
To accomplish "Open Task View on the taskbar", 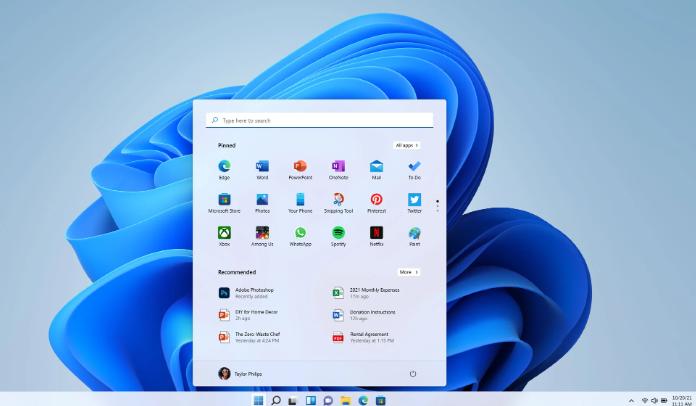I will [x=293, y=401].
